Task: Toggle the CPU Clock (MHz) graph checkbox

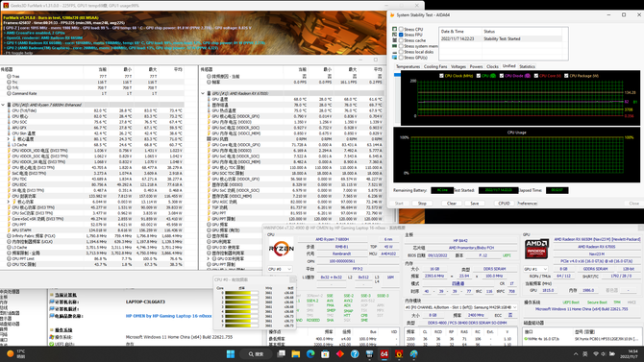Action: click(441, 76)
